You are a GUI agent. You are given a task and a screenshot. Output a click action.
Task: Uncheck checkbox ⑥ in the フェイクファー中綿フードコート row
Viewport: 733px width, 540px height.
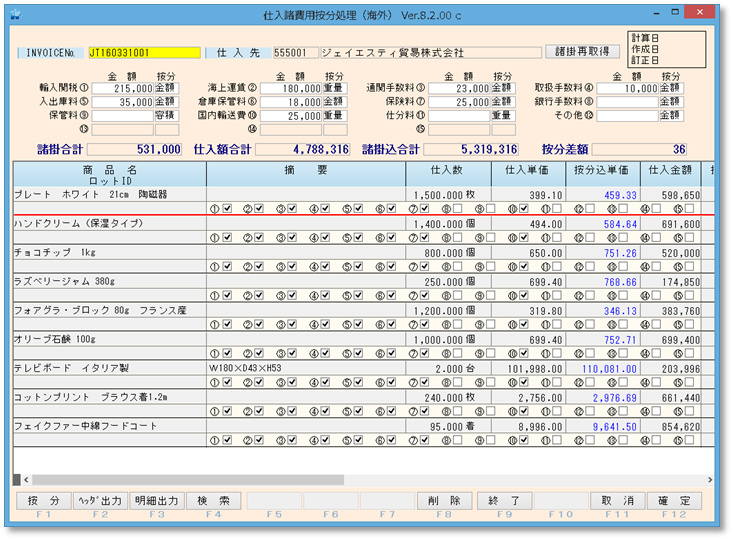(392, 440)
